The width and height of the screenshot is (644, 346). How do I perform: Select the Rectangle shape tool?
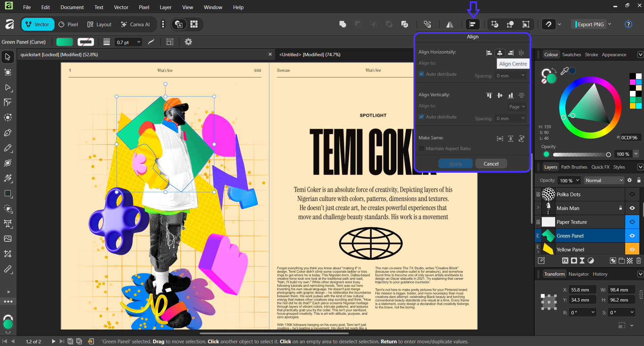pos(8,194)
